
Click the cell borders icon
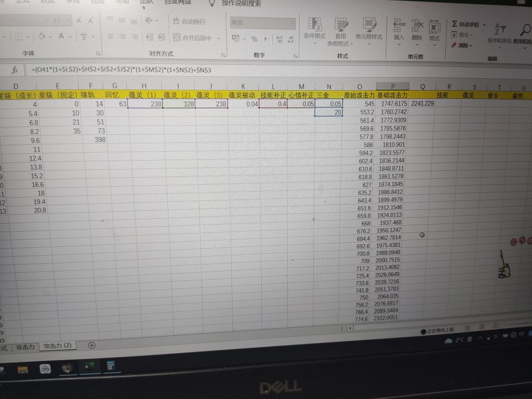click(x=18, y=36)
